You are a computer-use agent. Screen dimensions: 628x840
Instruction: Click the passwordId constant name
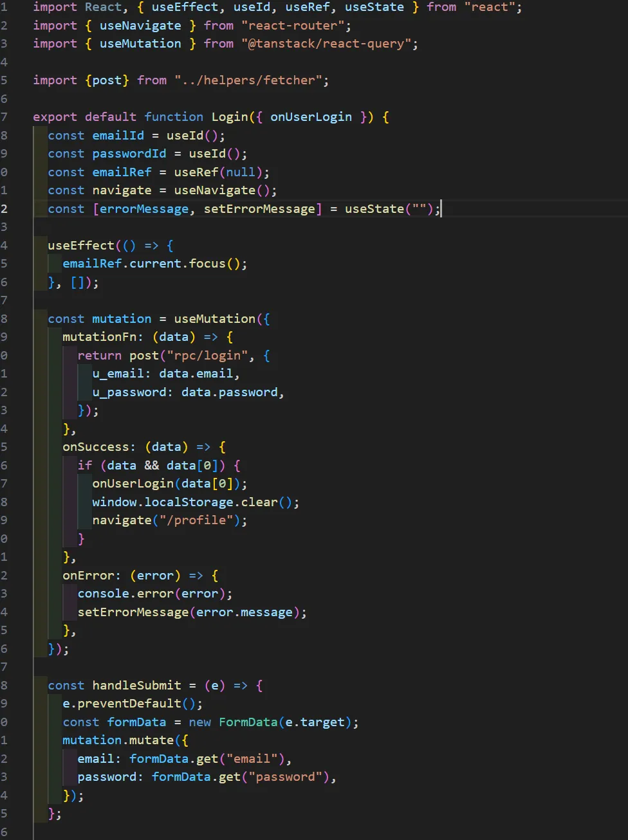pyautogui.click(x=129, y=154)
